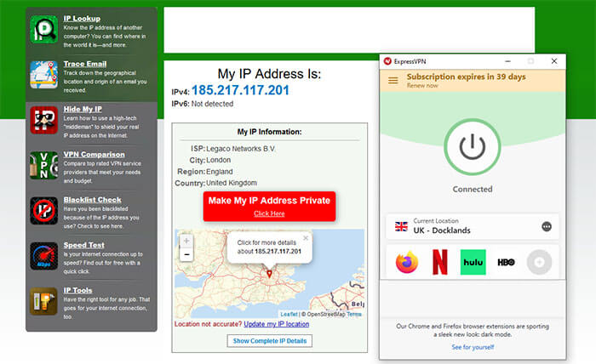The width and height of the screenshot is (596, 364).
Task: Click the 'Click for more details' popup text
Action: tap(266, 242)
